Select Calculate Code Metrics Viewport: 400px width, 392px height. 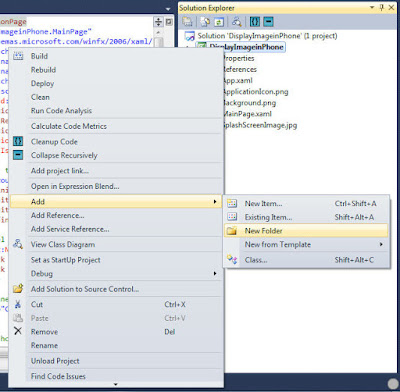(116, 126)
